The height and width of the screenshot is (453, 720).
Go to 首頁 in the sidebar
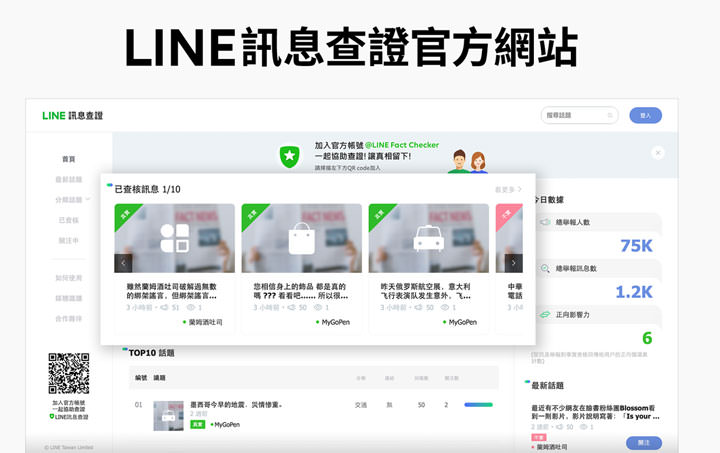(x=69, y=159)
